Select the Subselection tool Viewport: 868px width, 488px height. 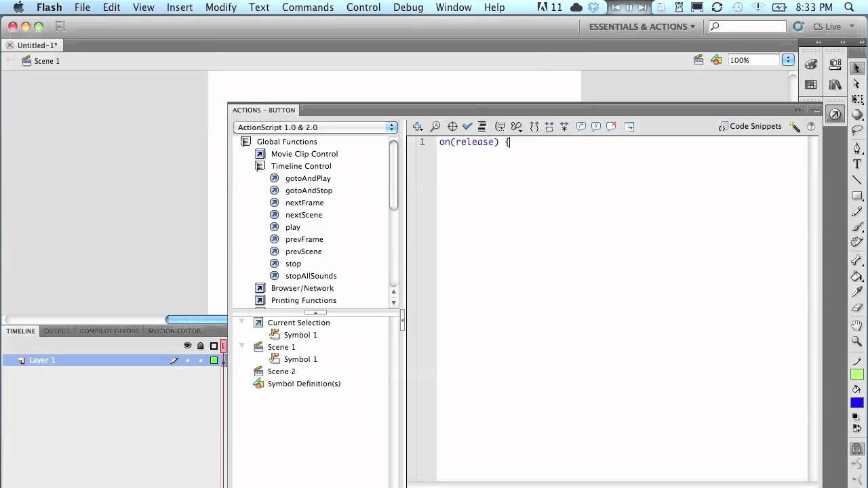pos(857,83)
